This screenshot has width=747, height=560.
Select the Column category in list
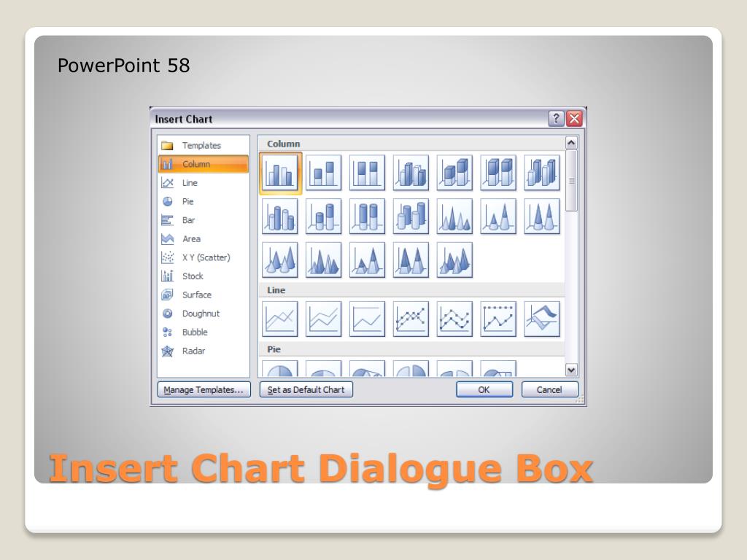204,164
